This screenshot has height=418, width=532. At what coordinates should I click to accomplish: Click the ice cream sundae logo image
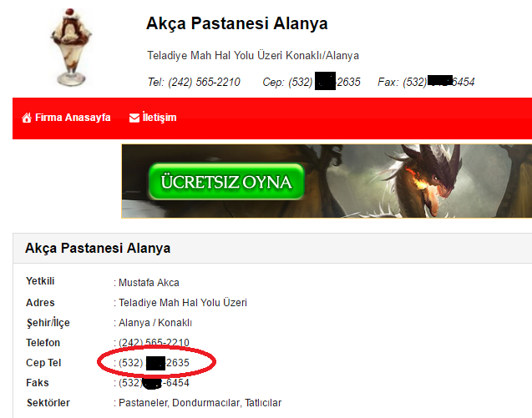coord(71,47)
